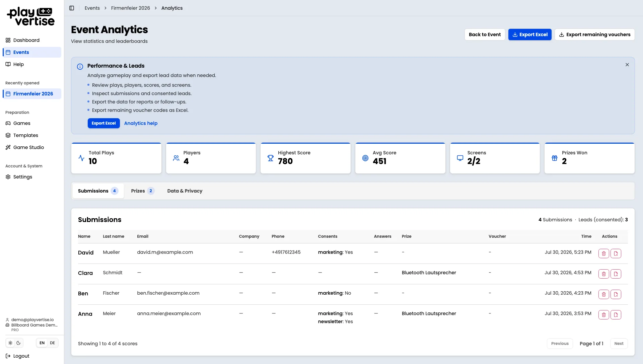Viewport: 643px width, 364px height.
Task: Go to Firmenfeier 2026 breadcrumb
Action: click(131, 8)
